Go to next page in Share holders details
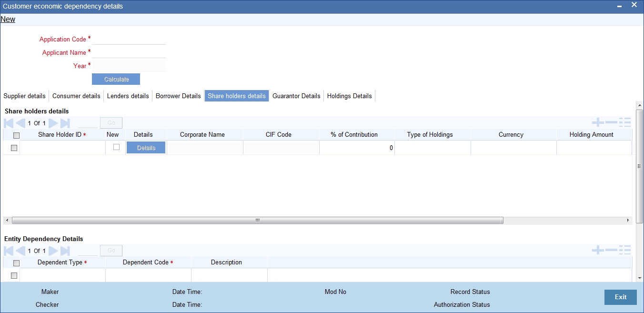This screenshot has height=313, width=644. pos(53,123)
